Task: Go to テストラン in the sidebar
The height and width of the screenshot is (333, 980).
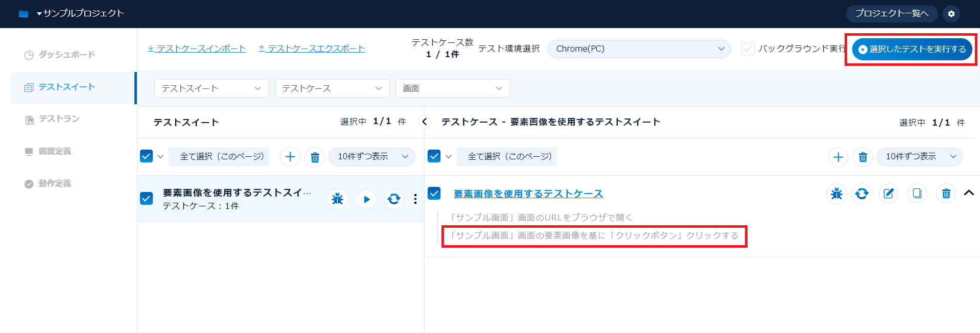Action: tap(59, 119)
